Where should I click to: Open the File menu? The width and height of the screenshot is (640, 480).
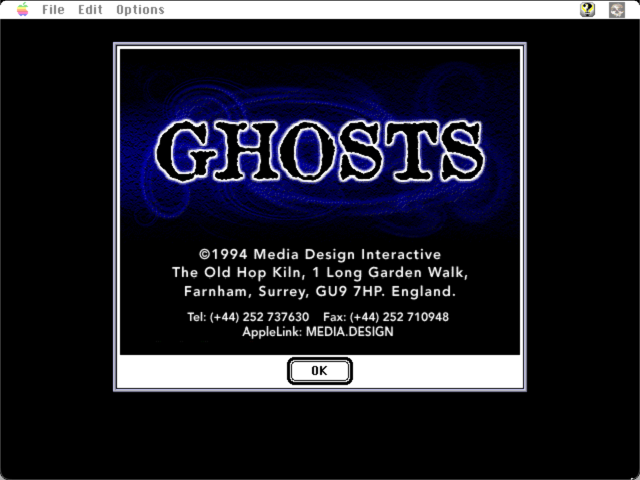pyautogui.click(x=53, y=9)
